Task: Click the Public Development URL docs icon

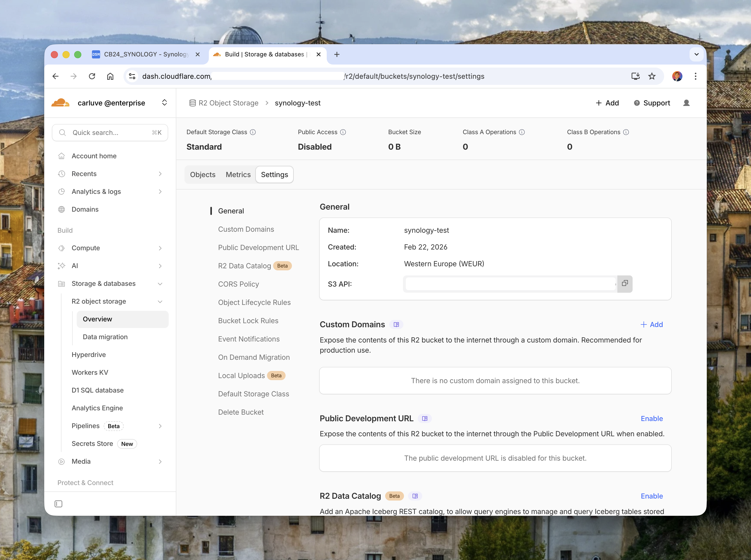Action: tap(425, 418)
